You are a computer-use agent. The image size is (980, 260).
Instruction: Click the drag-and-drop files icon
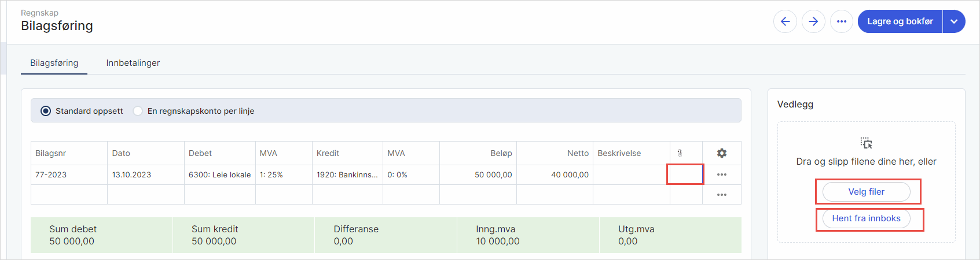(866, 143)
